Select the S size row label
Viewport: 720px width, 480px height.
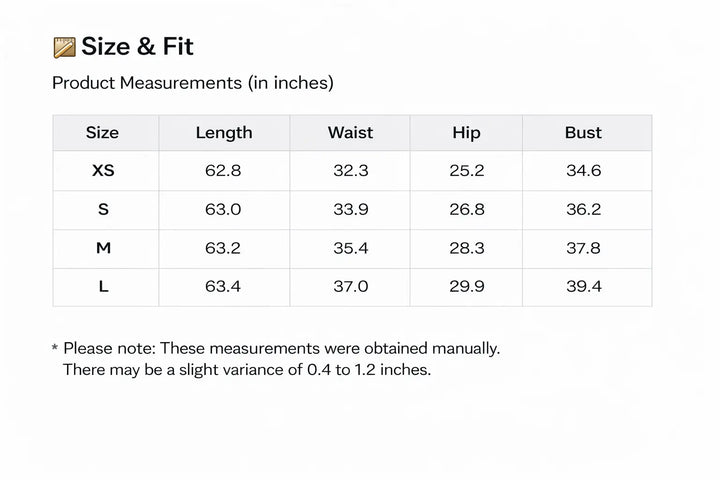[x=103, y=210]
